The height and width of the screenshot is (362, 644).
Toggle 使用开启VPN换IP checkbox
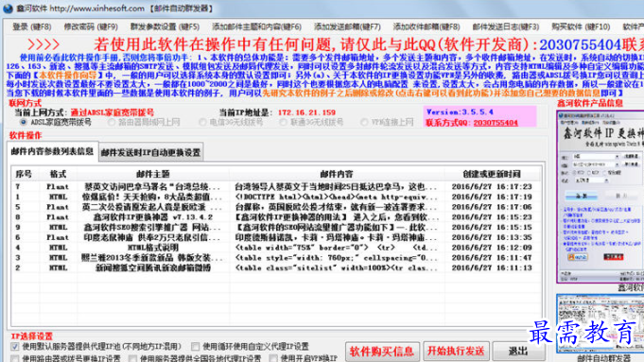point(273,358)
